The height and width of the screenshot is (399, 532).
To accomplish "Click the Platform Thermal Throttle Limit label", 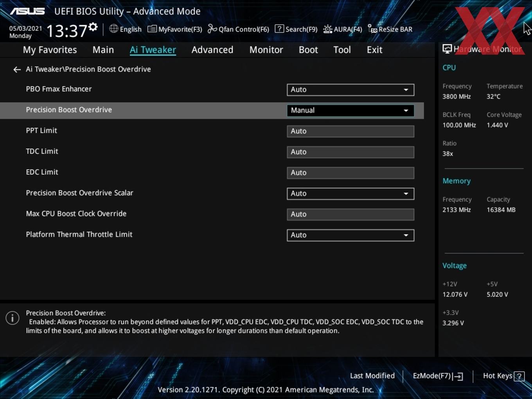I will click(x=79, y=234).
